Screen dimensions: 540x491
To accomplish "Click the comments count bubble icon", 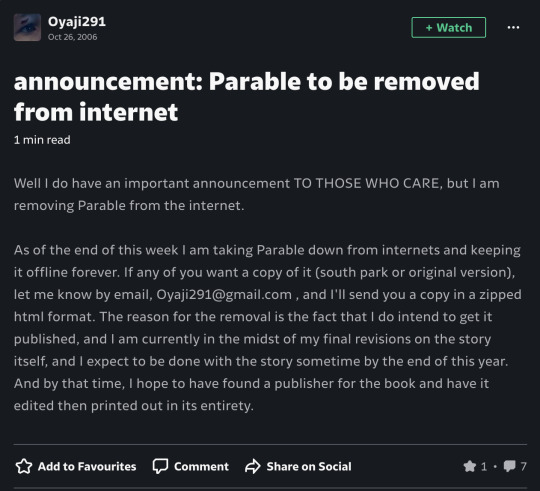I will (x=510, y=467).
